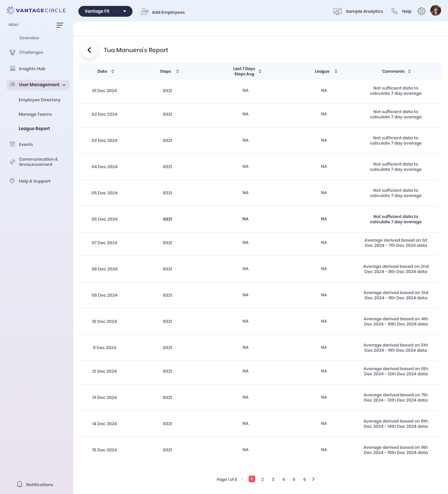
Task: Click the Add Employees person icon
Action: [x=145, y=12]
